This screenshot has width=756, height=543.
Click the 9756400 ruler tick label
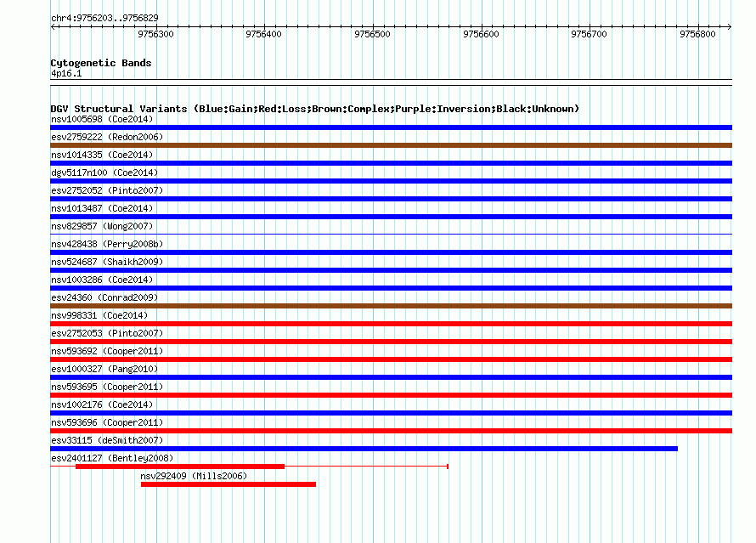coord(263,34)
